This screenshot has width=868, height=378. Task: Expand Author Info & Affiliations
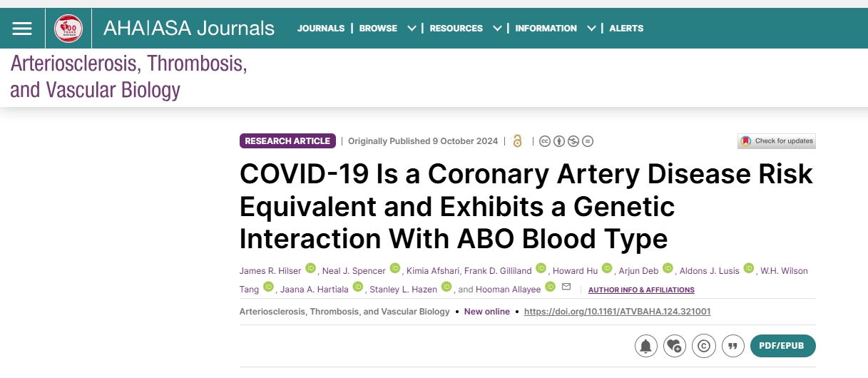pyautogui.click(x=640, y=290)
